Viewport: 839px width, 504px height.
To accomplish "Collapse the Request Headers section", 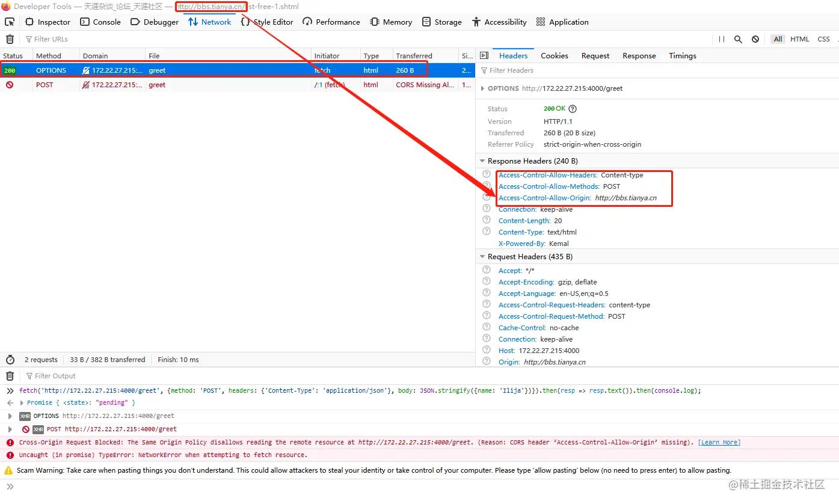I will pyautogui.click(x=482, y=257).
